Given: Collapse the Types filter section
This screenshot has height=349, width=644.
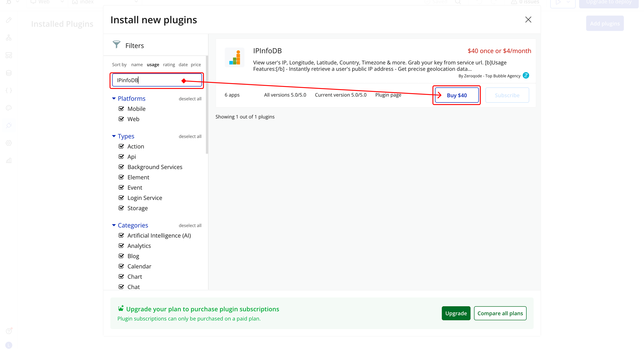Looking at the screenshot, I should (114, 136).
